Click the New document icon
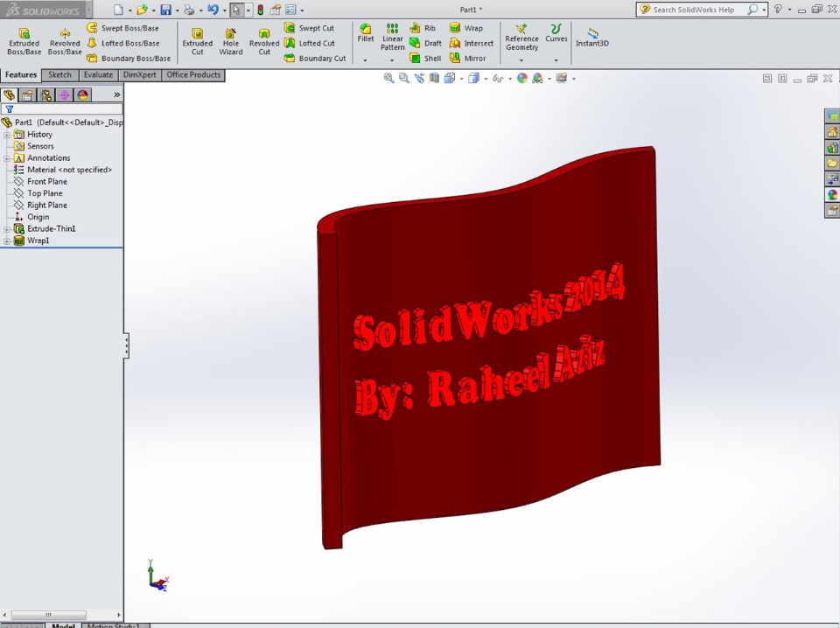 pyautogui.click(x=118, y=10)
